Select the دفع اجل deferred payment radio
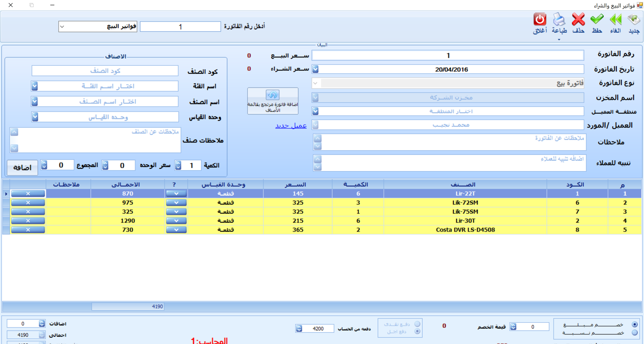This screenshot has width=644, height=344. click(x=417, y=331)
